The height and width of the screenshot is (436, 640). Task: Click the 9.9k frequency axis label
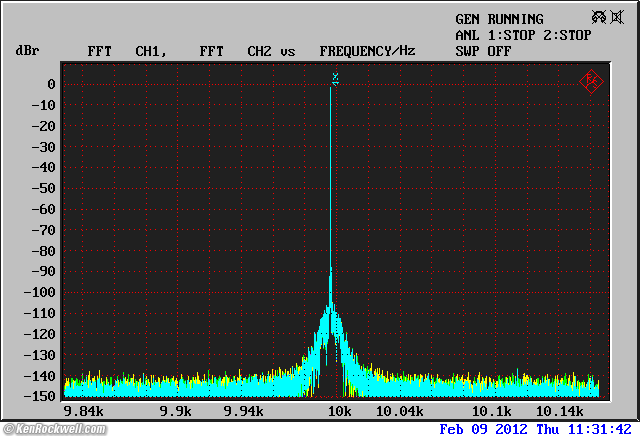click(175, 411)
